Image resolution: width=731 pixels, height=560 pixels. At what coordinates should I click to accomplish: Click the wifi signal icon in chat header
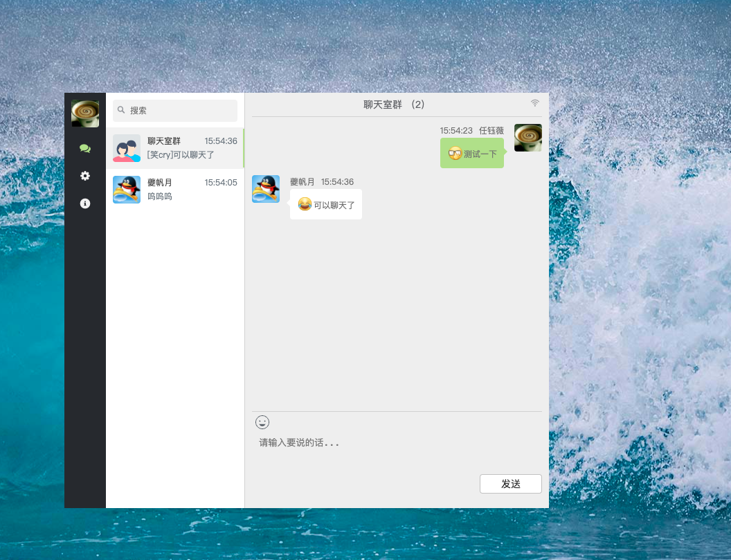[x=534, y=102]
